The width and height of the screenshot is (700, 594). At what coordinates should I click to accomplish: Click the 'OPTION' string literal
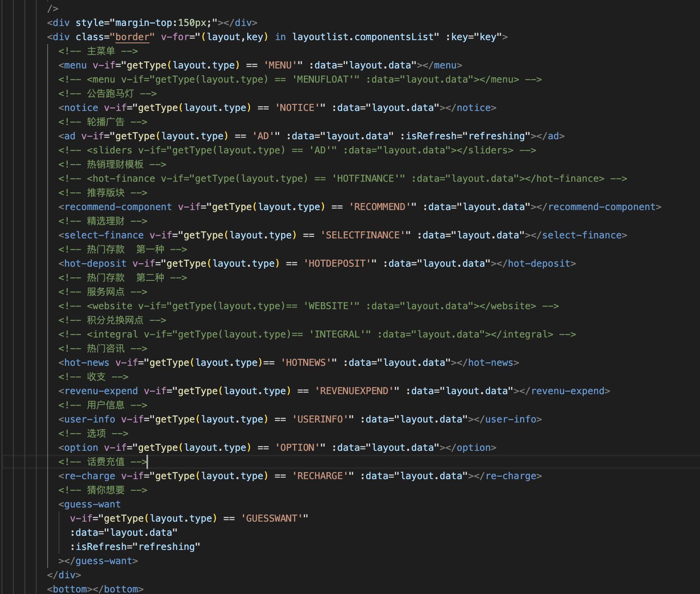pos(297,448)
